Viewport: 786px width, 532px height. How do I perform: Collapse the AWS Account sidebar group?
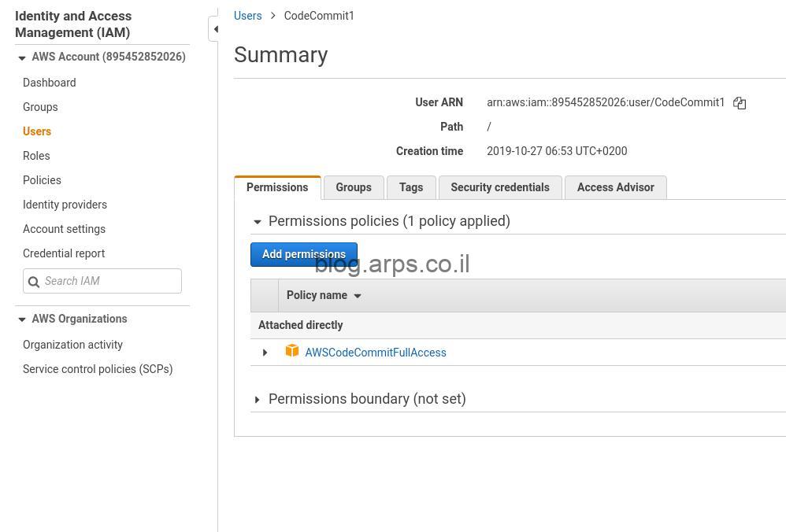[x=21, y=58]
